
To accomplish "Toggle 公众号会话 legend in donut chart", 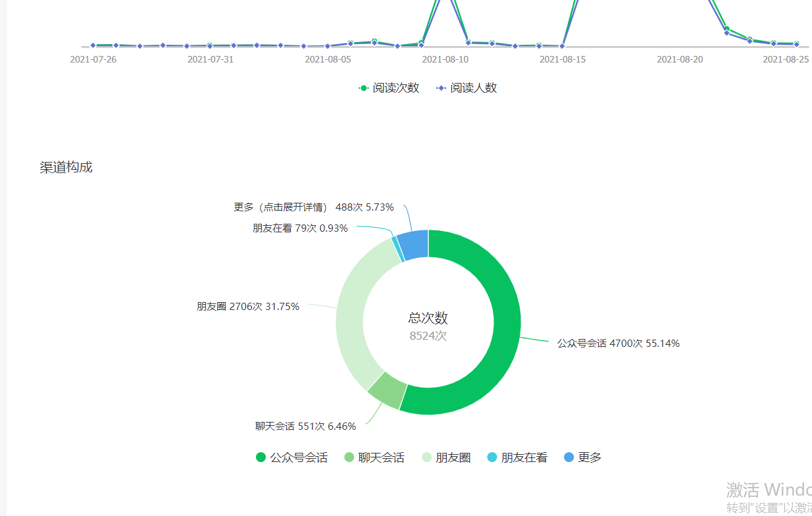I will 292,457.
